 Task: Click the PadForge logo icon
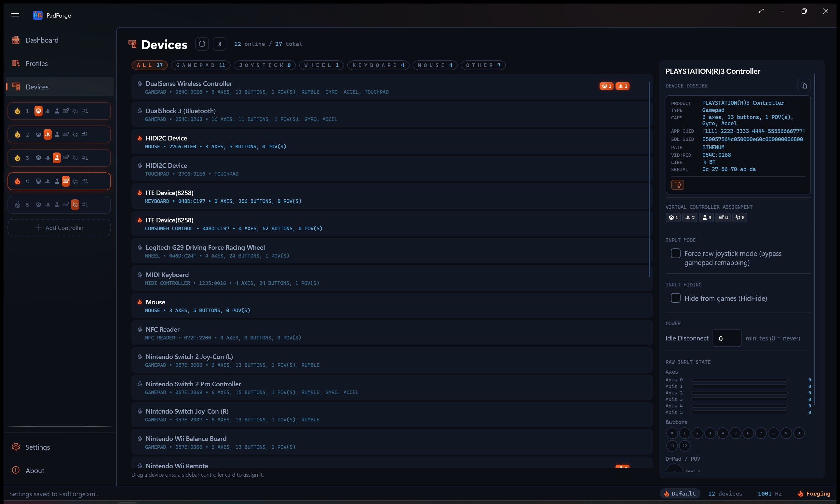tap(38, 15)
